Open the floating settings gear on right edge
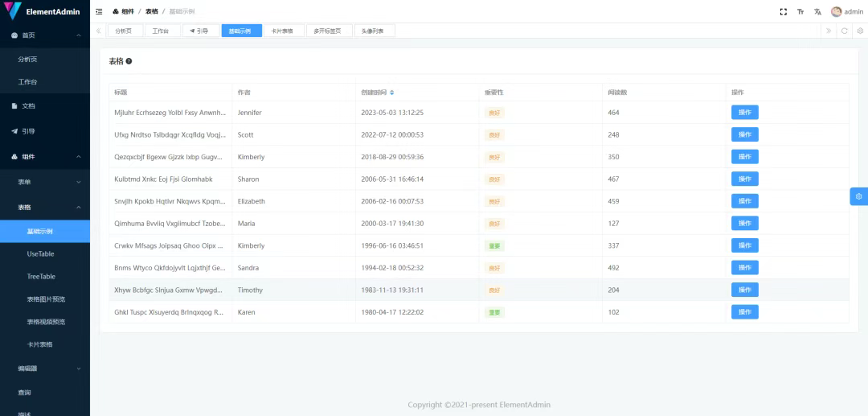Image resolution: width=868 pixels, height=416 pixels. (x=859, y=196)
